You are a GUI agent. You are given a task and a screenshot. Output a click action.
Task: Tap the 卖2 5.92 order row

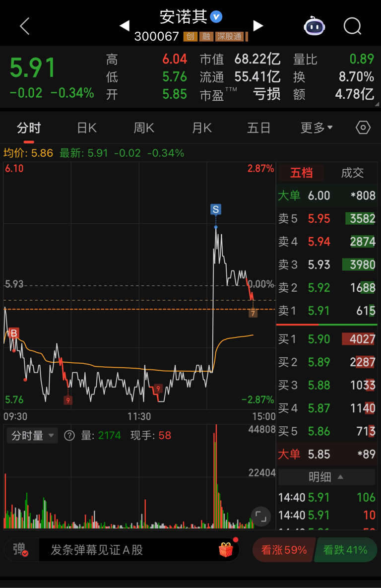326,288
